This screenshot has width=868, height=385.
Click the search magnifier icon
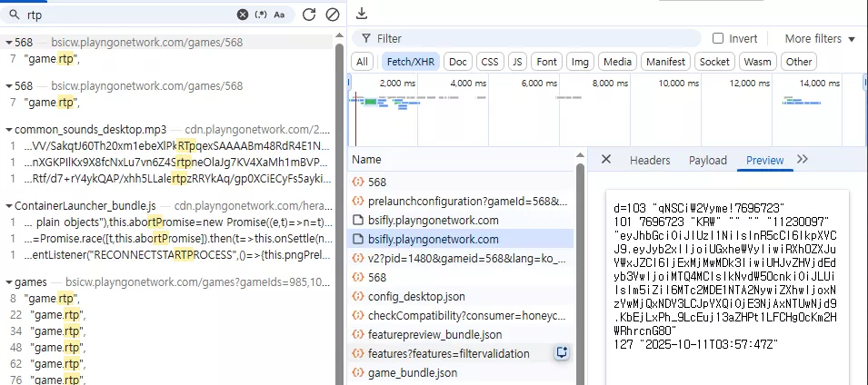(15, 15)
